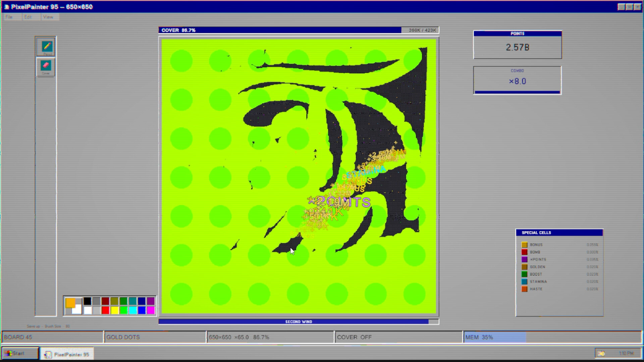Click the Points 2.57B display
The height and width of the screenshot is (362, 644).
click(517, 45)
